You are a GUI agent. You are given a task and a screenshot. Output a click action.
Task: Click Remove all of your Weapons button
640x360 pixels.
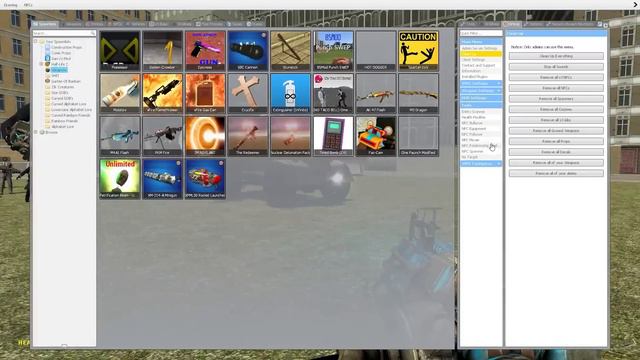[x=556, y=162]
